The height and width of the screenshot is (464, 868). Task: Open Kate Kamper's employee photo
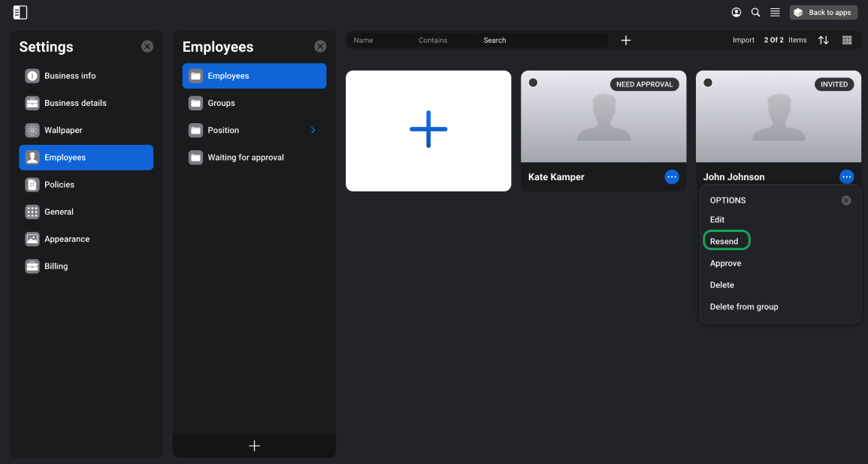coord(603,116)
